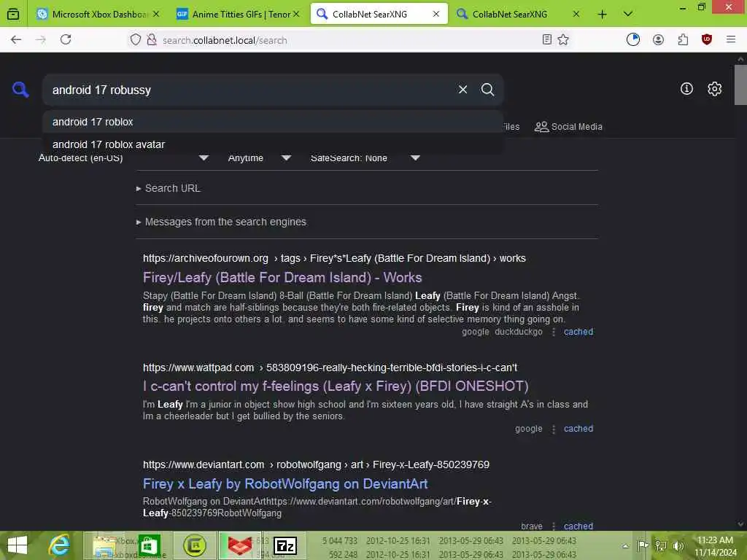Image resolution: width=747 pixels, height=560 pixels.
Task: Launch Internet Explorer from taskbar
Action: point(60,545)
